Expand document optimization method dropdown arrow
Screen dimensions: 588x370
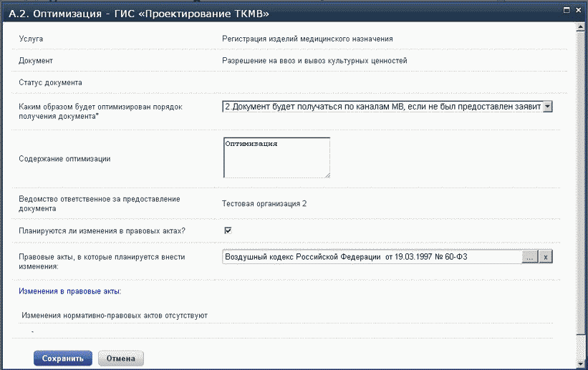pyautogui.click(x=548, y=106)
